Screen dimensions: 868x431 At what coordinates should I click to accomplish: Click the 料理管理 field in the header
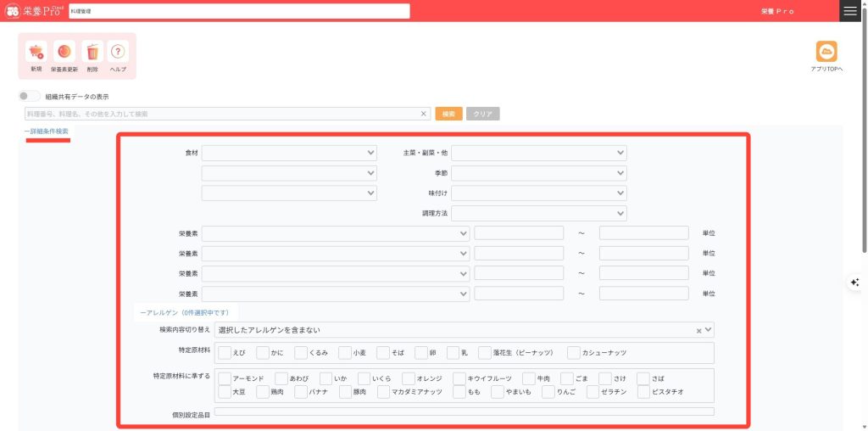point(239,11)
